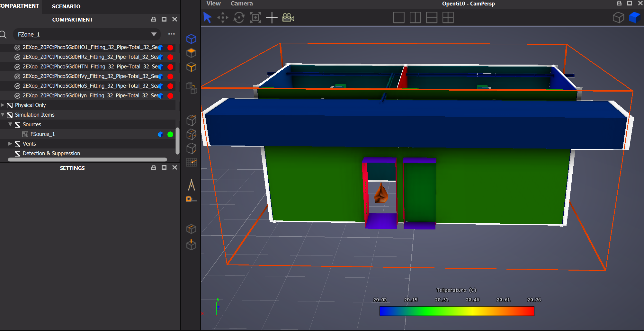The height and width of the screenshot is (331, 644).
Task: Expand the Vents tree node
Action: pyautogui.click(x=10, y=144)
